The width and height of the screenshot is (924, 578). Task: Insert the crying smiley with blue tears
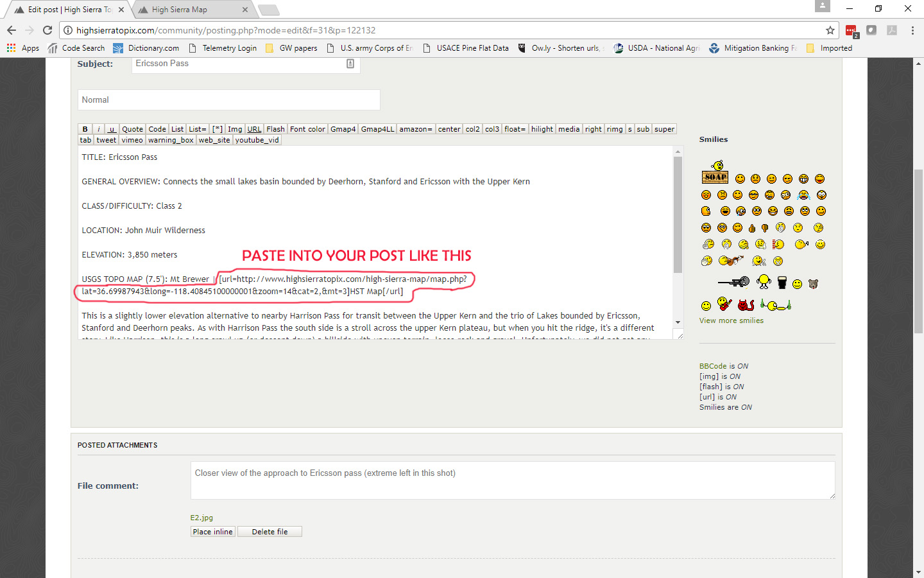(804, 195)
